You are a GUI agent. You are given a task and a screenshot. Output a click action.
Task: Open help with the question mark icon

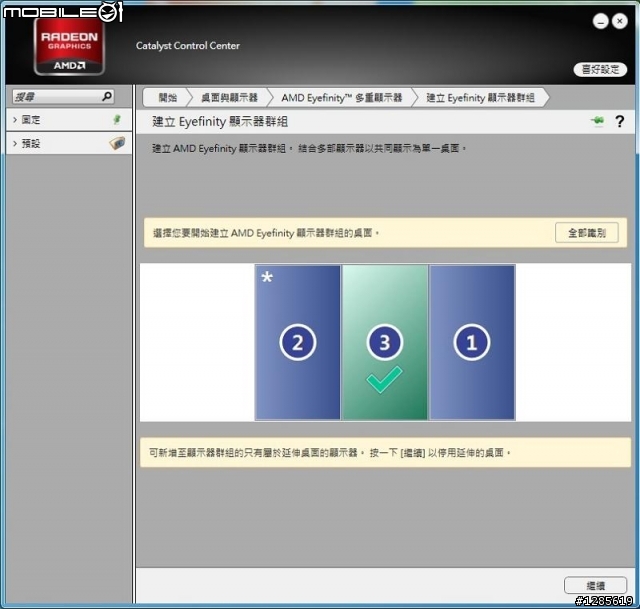pyautogui.click(x=620, y=121)
